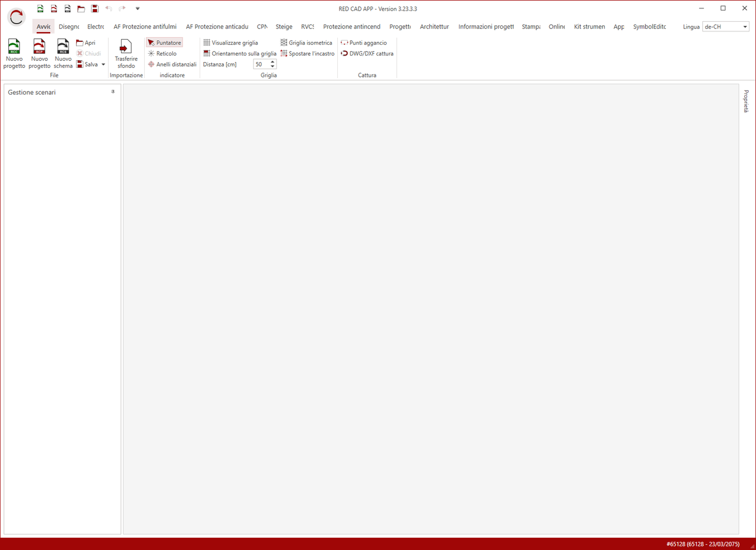
Task: Maximize the RED CAD APP window
Action: pos(723,8)
